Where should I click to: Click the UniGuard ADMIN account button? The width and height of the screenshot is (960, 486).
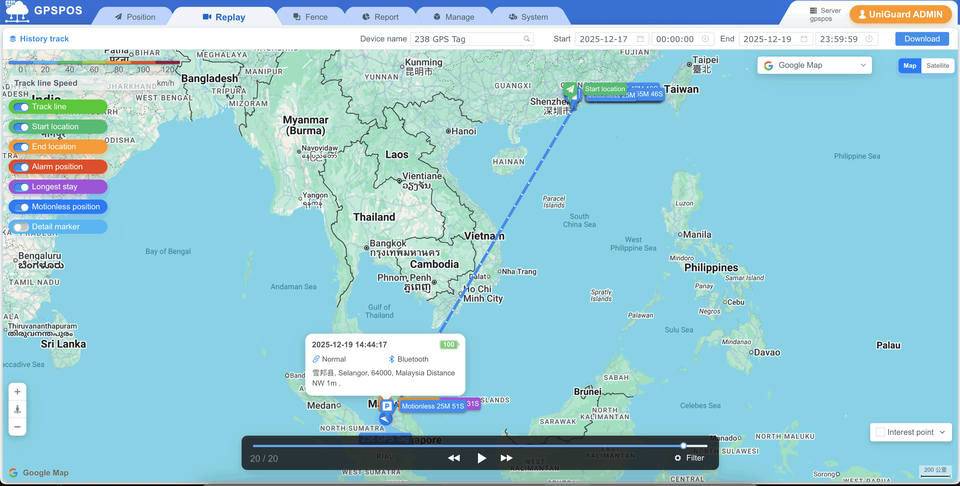(x=901, y=14)
